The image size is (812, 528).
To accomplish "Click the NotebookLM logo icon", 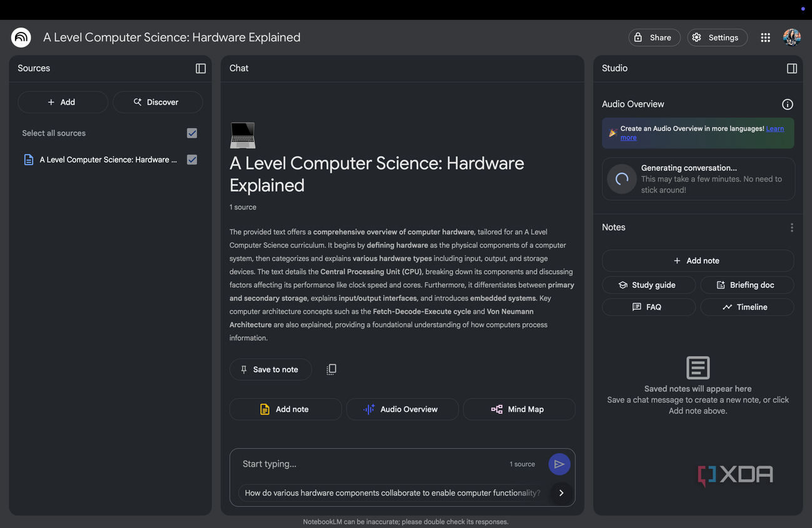I will [x=21, y=38].
